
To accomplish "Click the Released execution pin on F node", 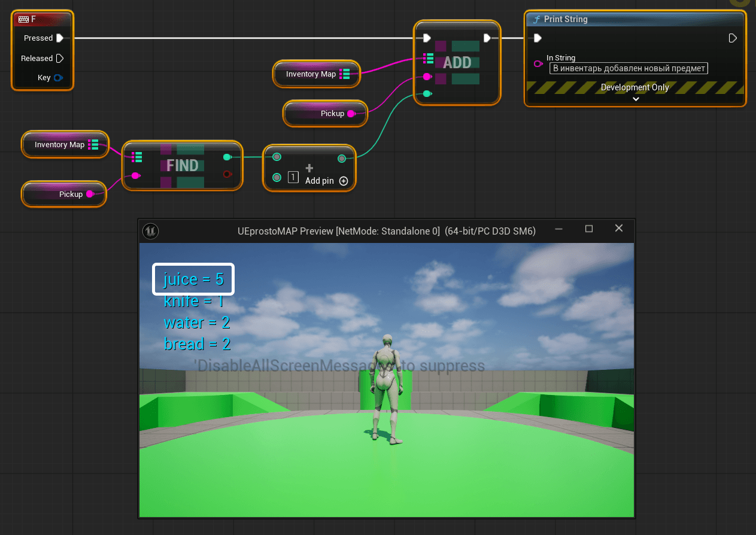I will click(x=59, y=59).
